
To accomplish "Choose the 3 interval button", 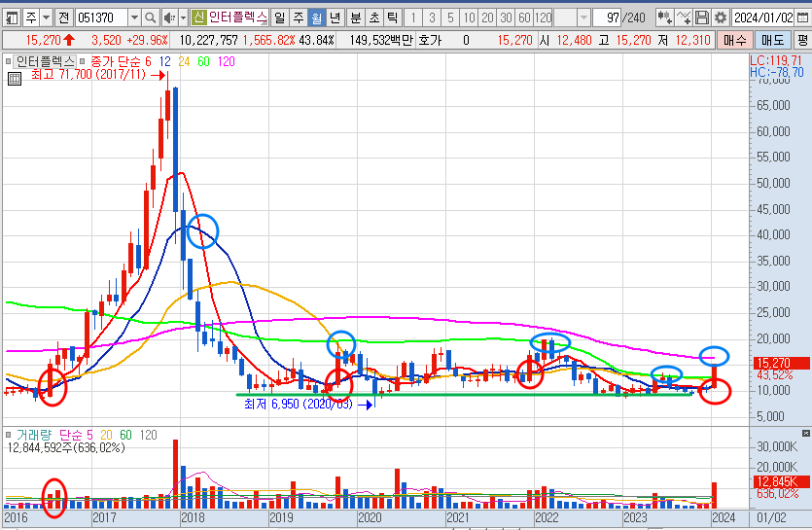I will [x=432, y=18].
